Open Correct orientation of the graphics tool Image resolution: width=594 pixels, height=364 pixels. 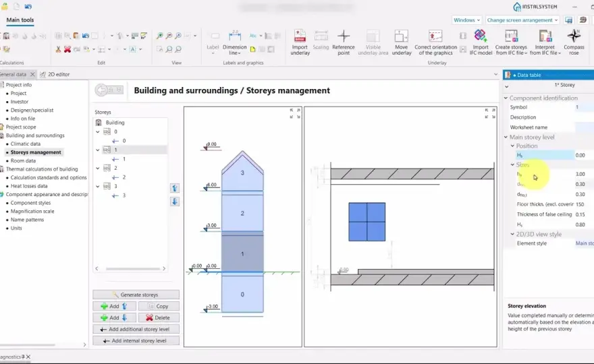(x=435, y=42)
